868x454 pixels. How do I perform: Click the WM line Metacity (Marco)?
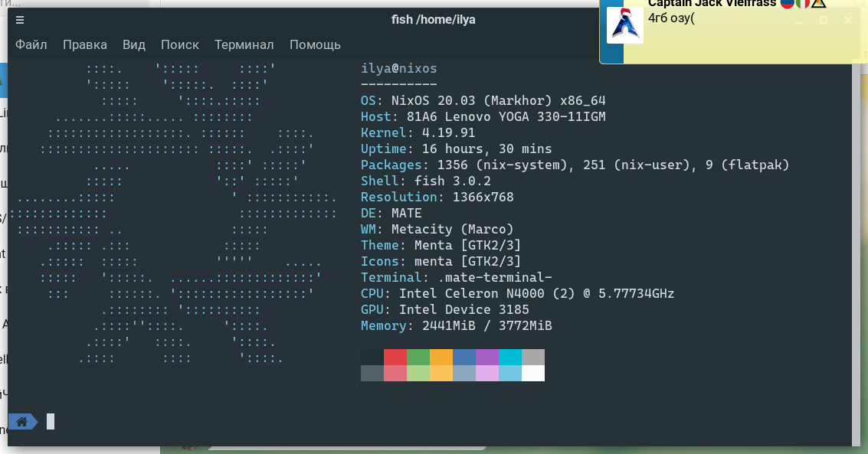437,229
